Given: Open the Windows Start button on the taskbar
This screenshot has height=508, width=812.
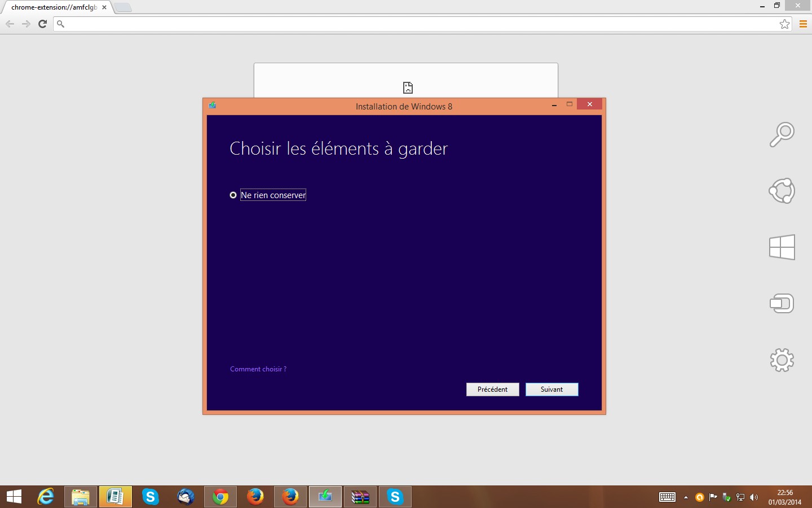Looking at the screenshot, I should pyautogui.click(x=14, y=497).
